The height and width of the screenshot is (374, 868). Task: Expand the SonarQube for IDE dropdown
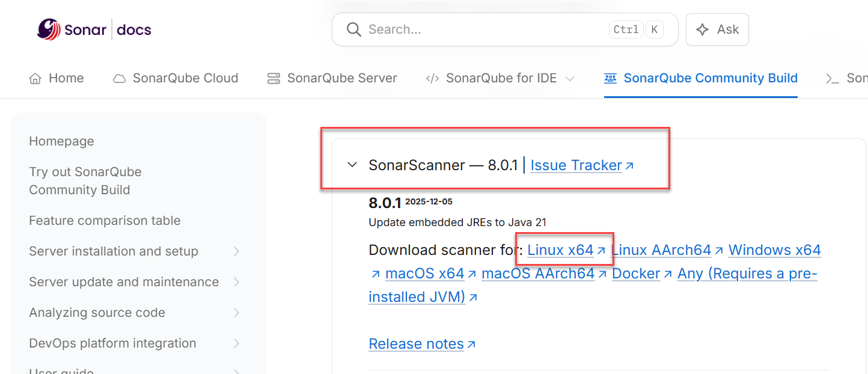[x=570, y=79]
